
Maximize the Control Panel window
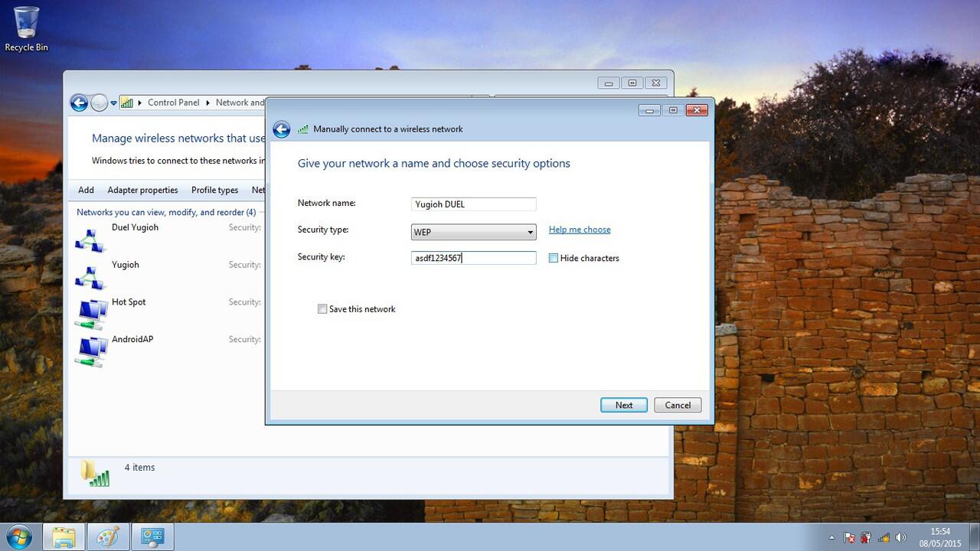[x=632, y=83]
